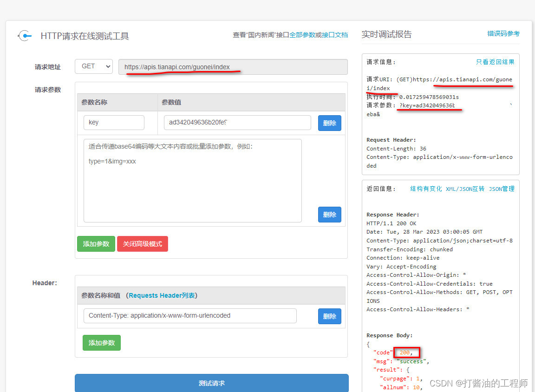Screen dimensions: 535x392
Task: Open the 接口文档 link
Action: point(336,34)
